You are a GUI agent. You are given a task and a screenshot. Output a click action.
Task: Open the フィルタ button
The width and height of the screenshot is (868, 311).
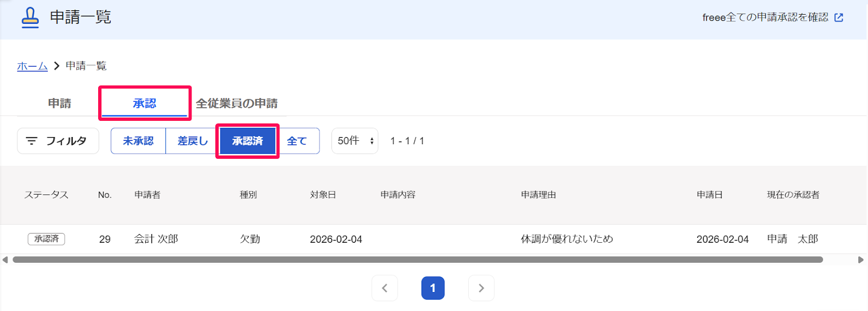click(58, 141)
